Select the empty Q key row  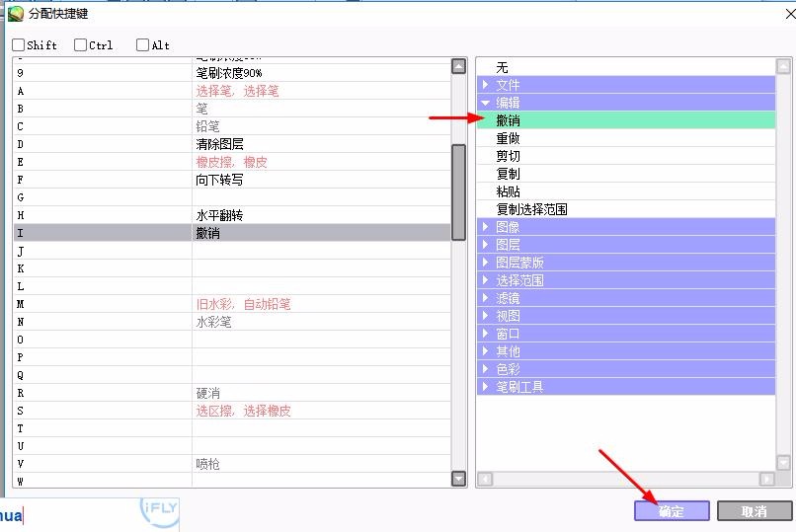pos(232,375)
